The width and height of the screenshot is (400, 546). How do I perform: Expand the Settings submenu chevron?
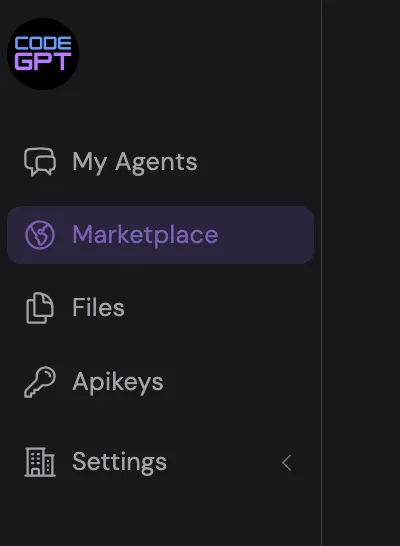(287, 463)
